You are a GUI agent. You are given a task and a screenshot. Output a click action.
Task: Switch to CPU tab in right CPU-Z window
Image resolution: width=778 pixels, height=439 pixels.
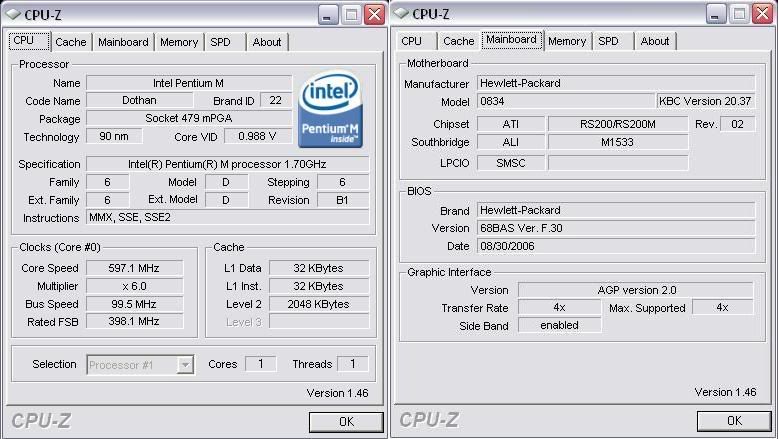click(411, 41)
